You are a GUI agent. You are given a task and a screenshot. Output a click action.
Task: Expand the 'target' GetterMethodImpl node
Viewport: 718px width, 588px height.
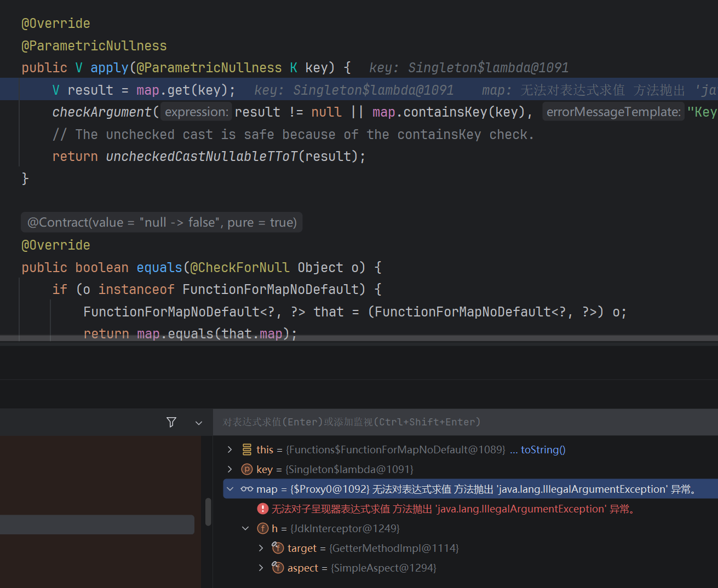point(261,548)
